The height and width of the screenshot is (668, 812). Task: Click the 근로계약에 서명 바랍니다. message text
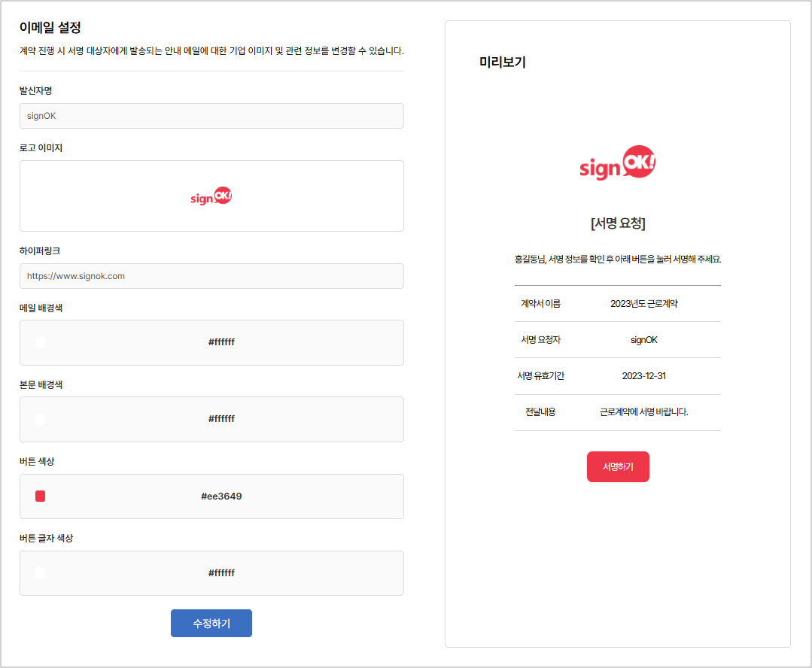[x=643, y=412]
